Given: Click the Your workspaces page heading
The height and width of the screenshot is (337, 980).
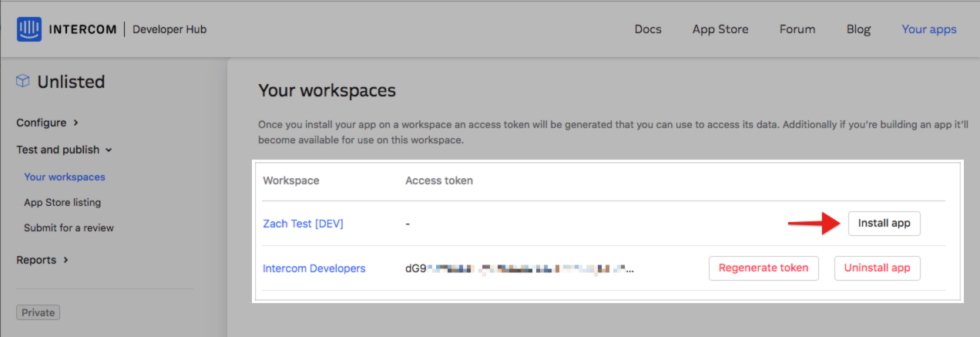Looking at the screenshot, I should tap(327, 90).
